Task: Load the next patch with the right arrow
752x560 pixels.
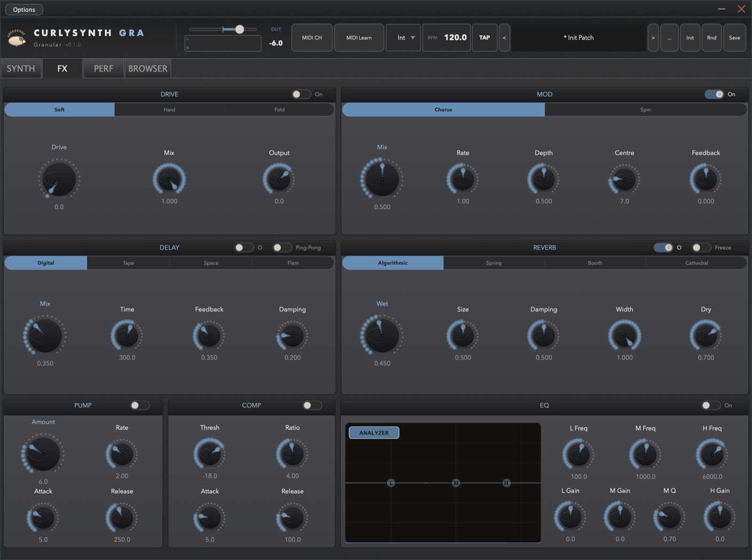Action: (653, 38)
